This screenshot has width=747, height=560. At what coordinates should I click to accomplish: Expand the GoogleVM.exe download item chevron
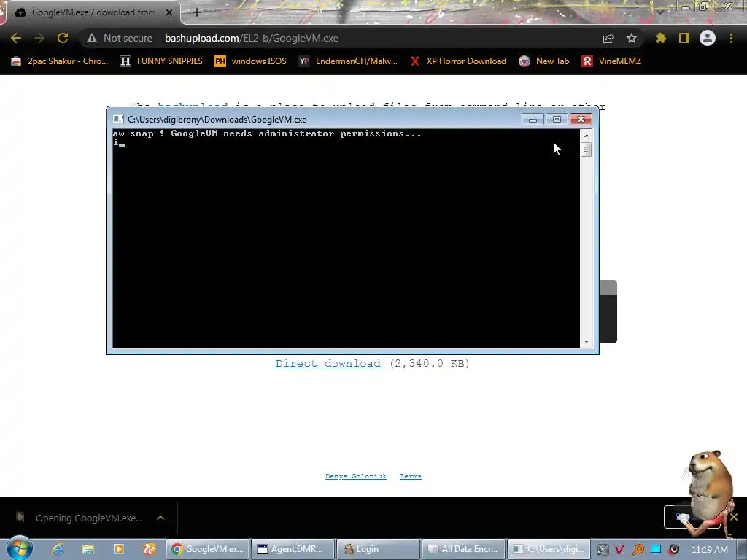(160, 518)
